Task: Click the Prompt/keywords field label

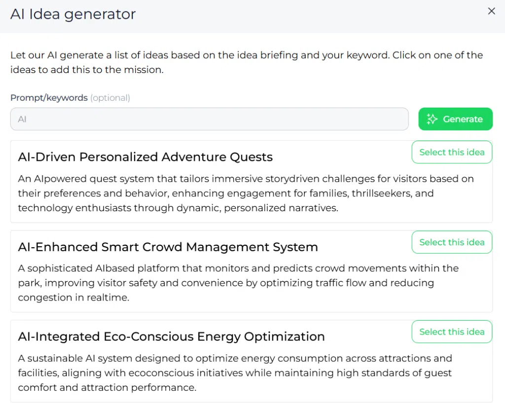Action: tap(49, 98)
